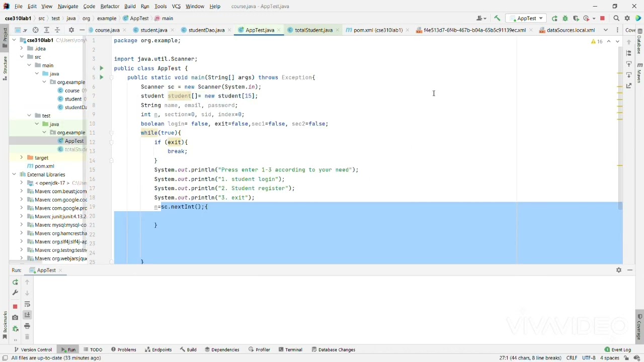Switch to pom.xml (cse310lab1) editor tab

[x=377, y=30]
